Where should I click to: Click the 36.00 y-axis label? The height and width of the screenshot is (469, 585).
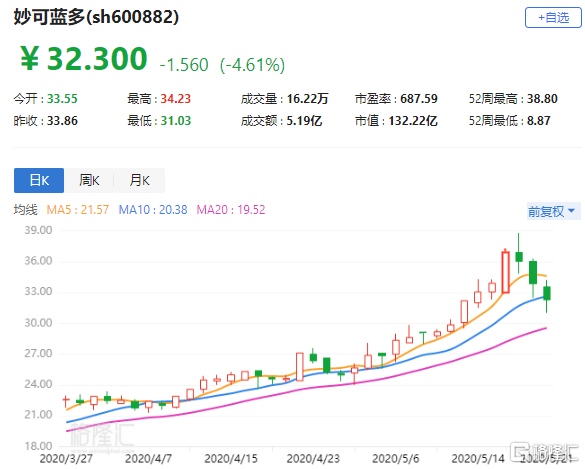[38, 261]
